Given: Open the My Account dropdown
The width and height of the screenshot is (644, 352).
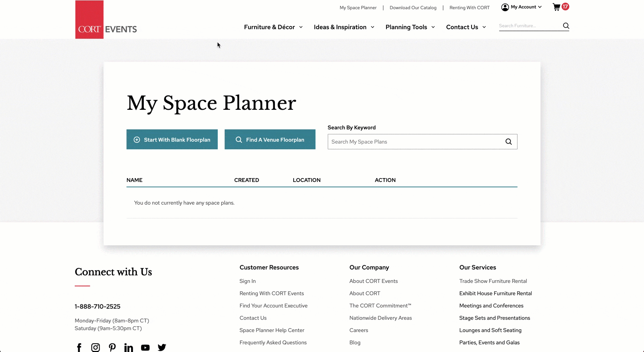Looking at the screenshot, I should point(526,7).
